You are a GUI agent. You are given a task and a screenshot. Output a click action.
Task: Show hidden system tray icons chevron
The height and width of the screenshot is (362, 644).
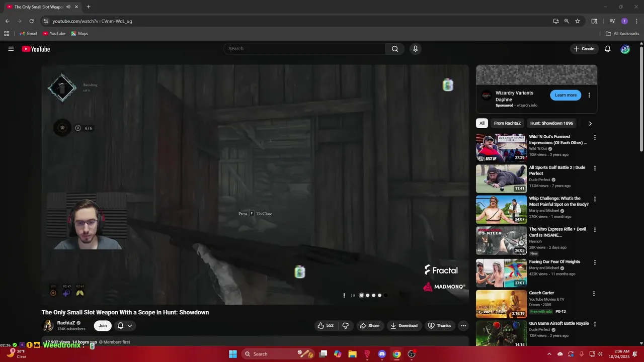549,354
